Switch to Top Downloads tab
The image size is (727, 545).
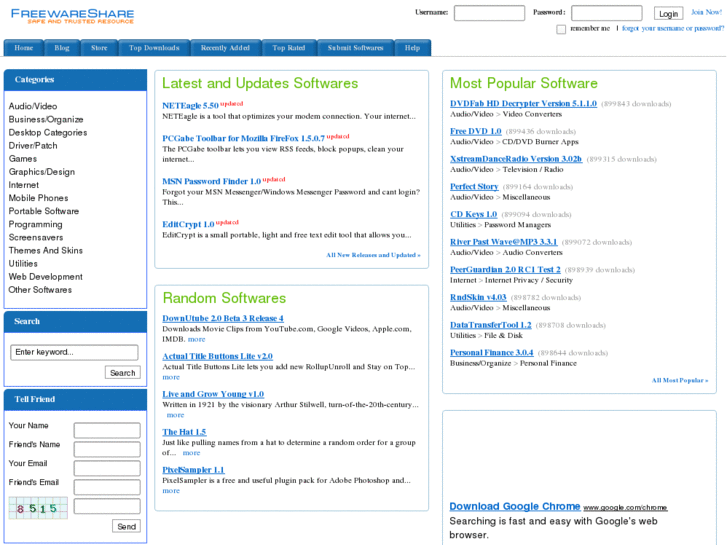pos(154,48)
